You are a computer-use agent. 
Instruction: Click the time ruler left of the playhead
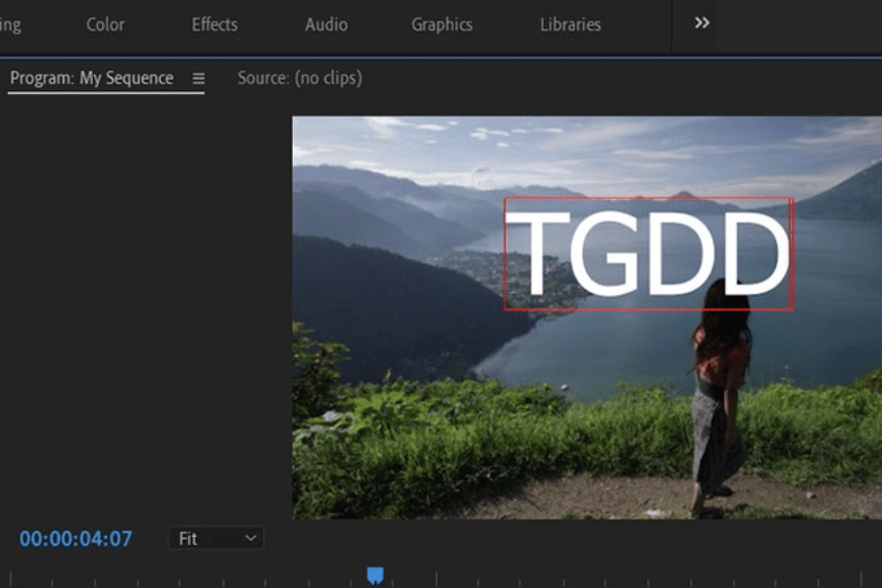(196, 577)
